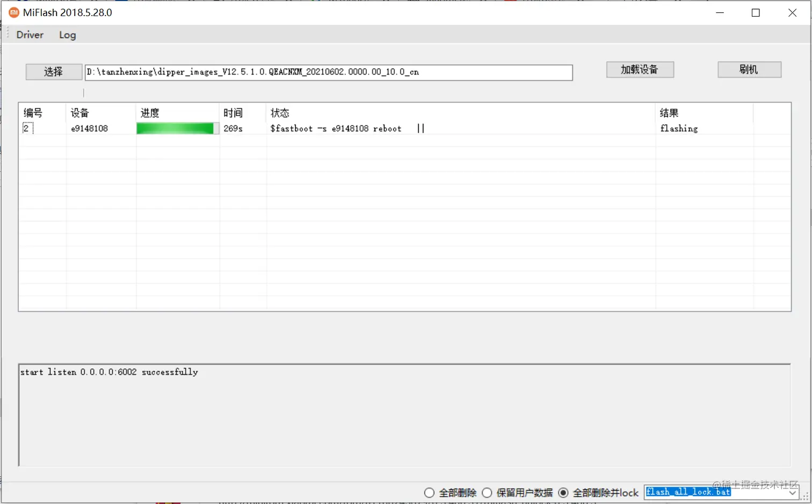Close the MiFlash window
Screen dimensions: 812x504
[792, 12]
